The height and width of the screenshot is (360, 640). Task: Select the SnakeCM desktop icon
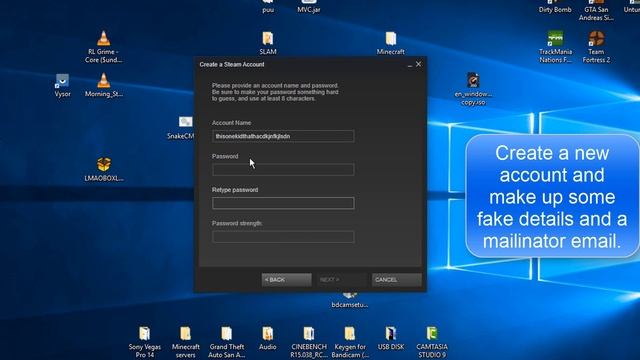click(x=182, y=128)
